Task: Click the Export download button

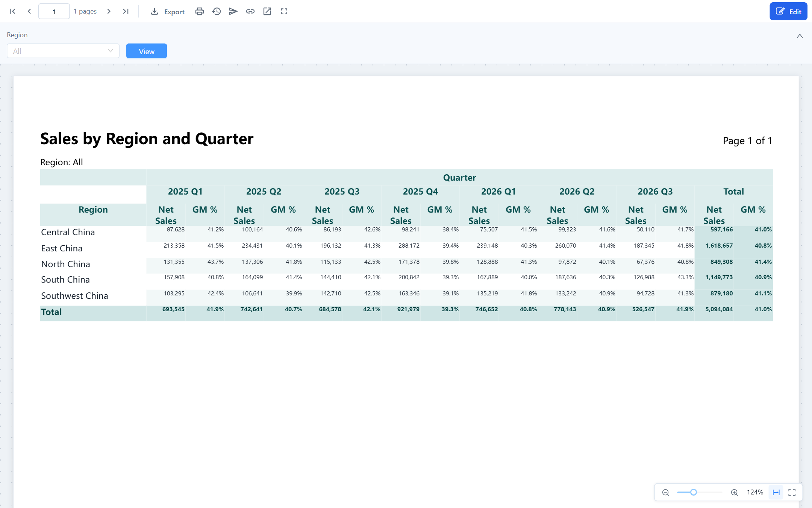Action: tap(168, 12)
